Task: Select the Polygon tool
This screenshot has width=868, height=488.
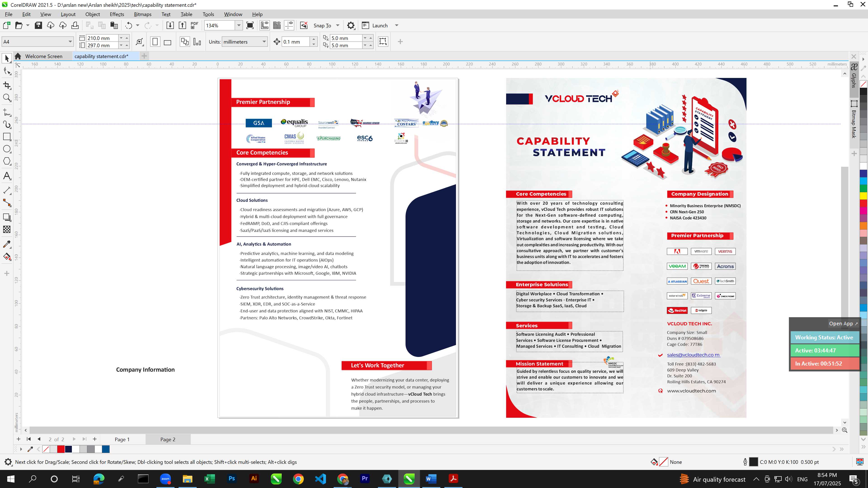Action: [7, 161]
